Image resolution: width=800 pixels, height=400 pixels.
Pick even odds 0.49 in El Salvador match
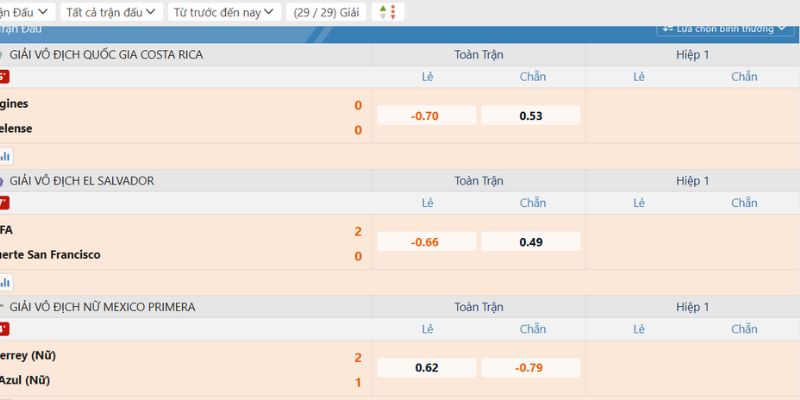pyautogui.click(x=531, y=242)
